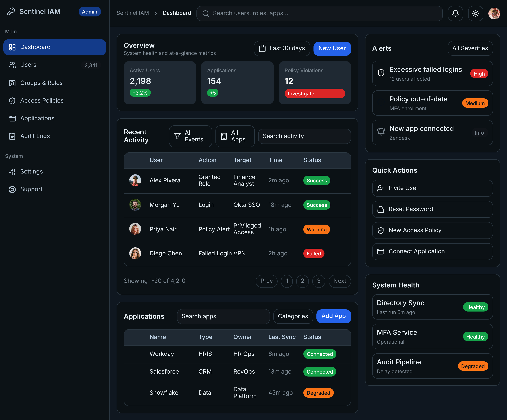Click the Invite User quick action
The height and width of the screenshot is (420, 507).
[x=432, y=188]
